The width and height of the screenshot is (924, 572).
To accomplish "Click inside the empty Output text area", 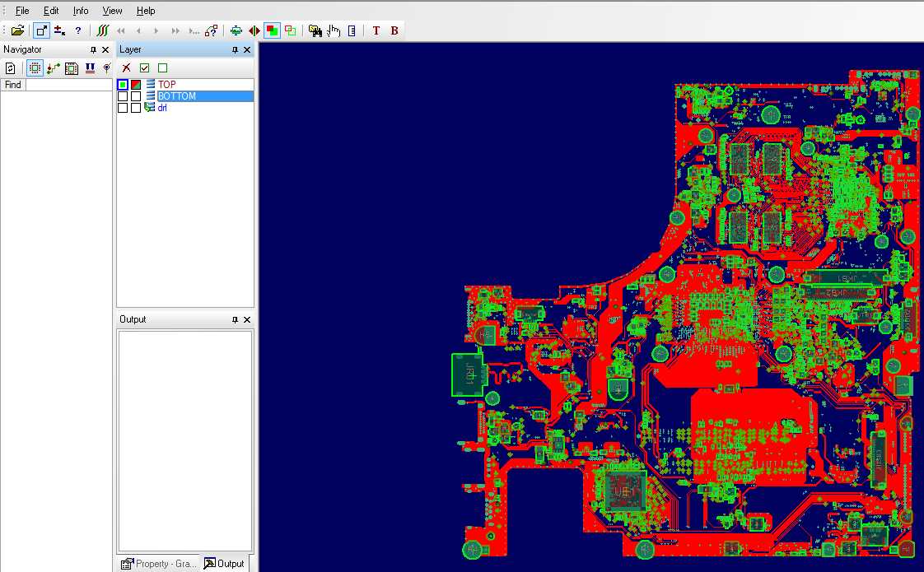I will pyautogui.click(x=185, y=440).
